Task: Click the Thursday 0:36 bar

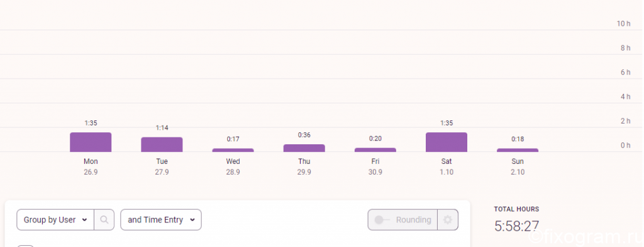Action: click(x=304, y=148)
